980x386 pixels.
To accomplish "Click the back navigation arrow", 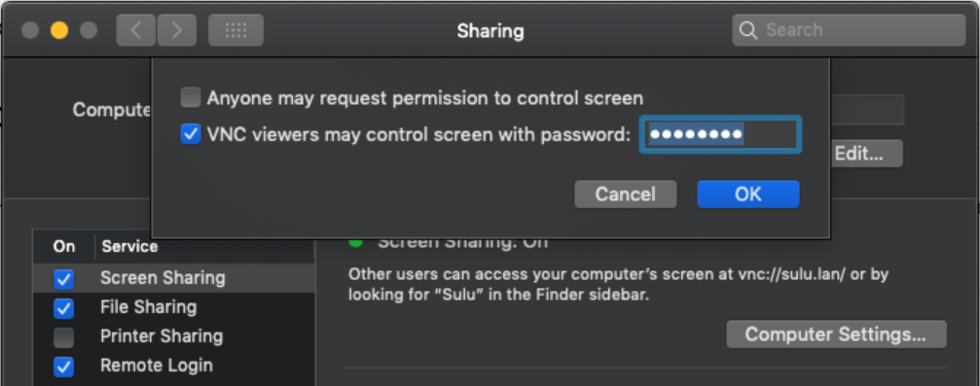I will pyautogui.click(x=135, y=30).
